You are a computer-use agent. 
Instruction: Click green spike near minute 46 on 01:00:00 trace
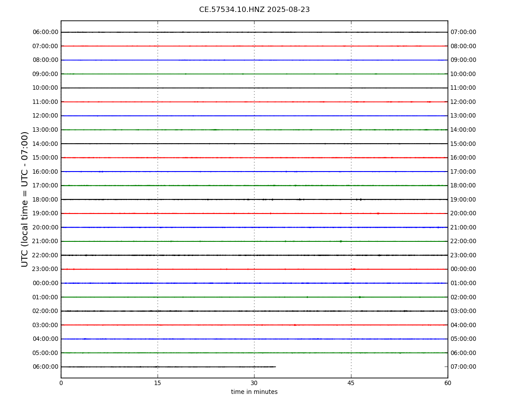click(360, 297)
